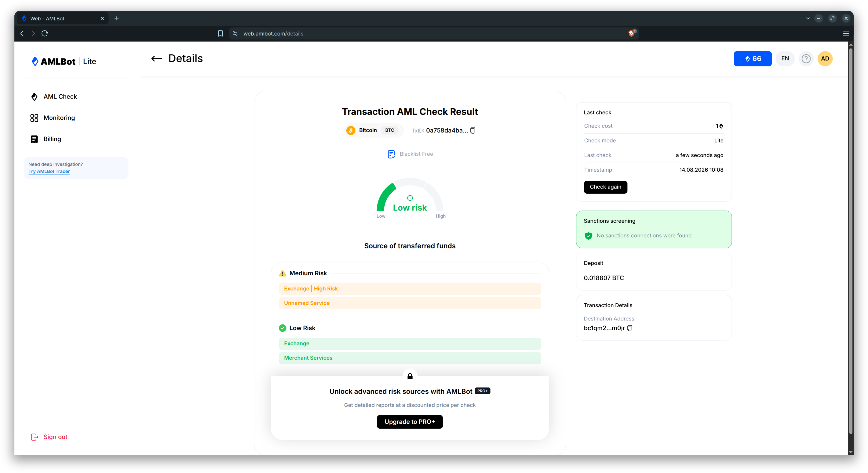Reload the page with the refresh icon
Screen dimensions: 868x473
(x=45, y=33)
